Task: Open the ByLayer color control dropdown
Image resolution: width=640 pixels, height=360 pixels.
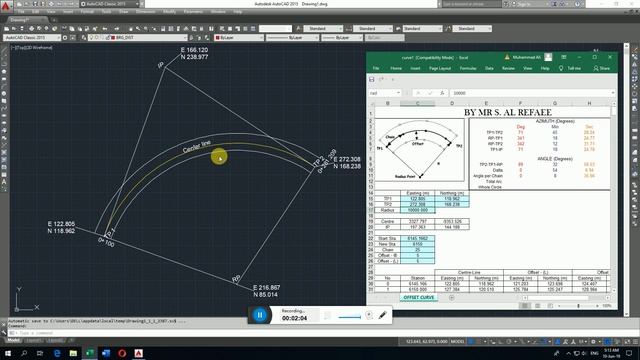Action: pos(261,38)
